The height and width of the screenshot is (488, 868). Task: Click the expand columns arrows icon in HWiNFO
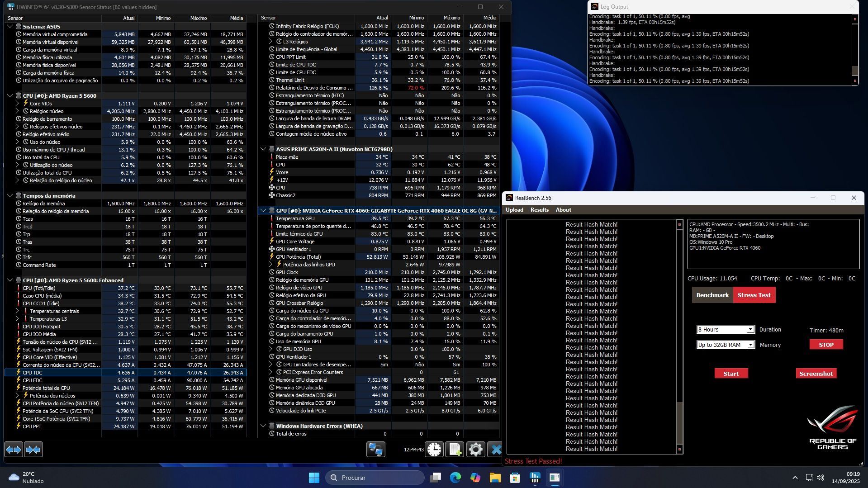tap(14, 450)
